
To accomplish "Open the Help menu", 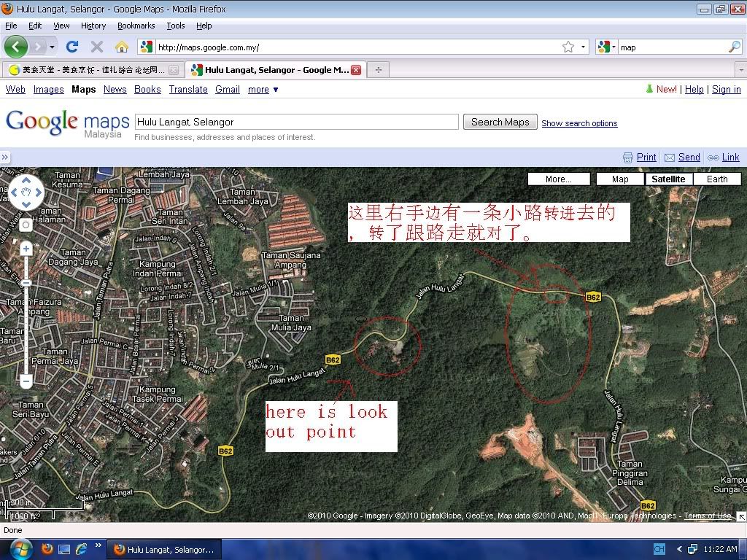I will [x=204, y=26].
